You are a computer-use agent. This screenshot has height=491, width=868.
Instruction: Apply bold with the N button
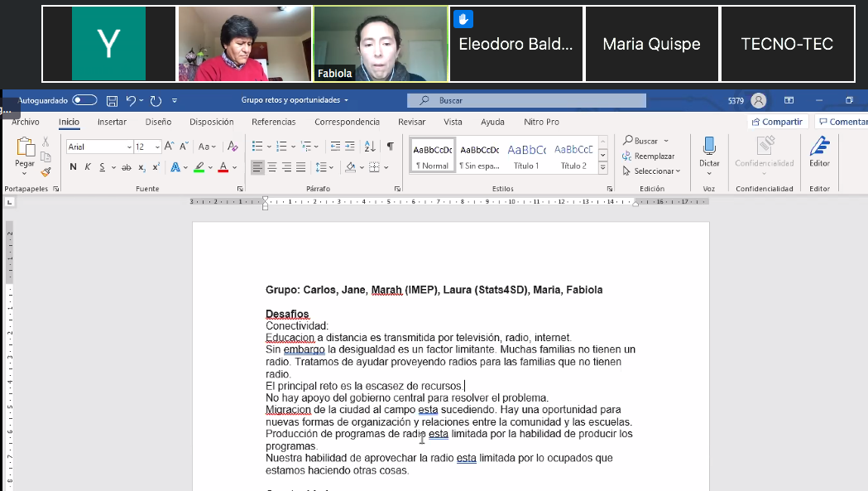pos(73,167)
